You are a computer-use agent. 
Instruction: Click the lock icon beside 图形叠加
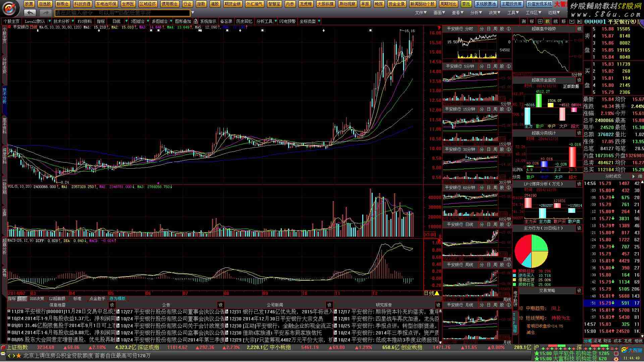pos(196,21)
